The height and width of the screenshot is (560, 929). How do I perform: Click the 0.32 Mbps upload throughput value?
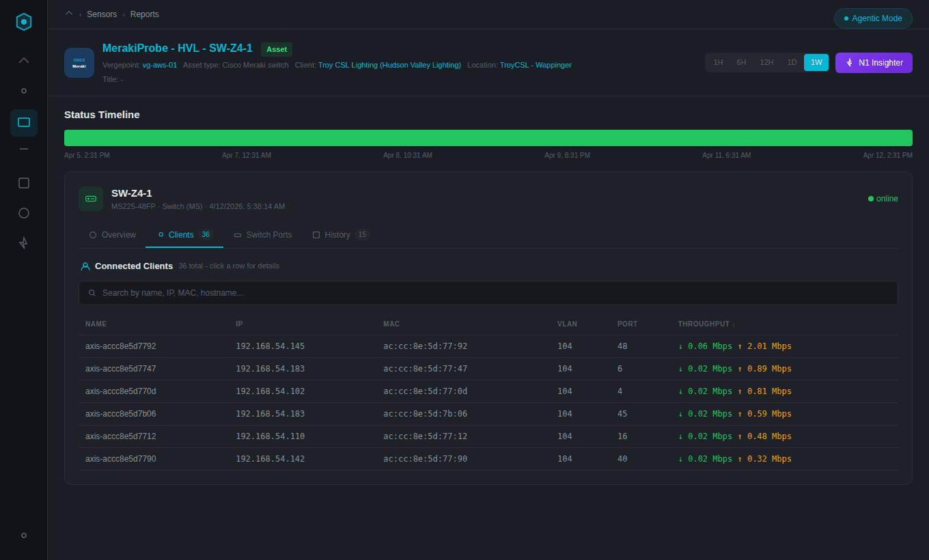click(x=764, y=459)
